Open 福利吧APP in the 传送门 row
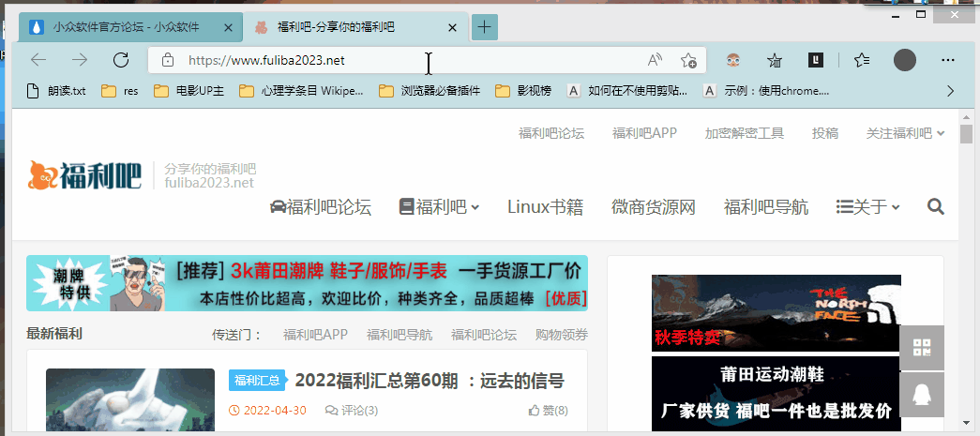Image resolution: width=980 pixels, height=436 pixels. pyautogui.click(x=315, y=335)
